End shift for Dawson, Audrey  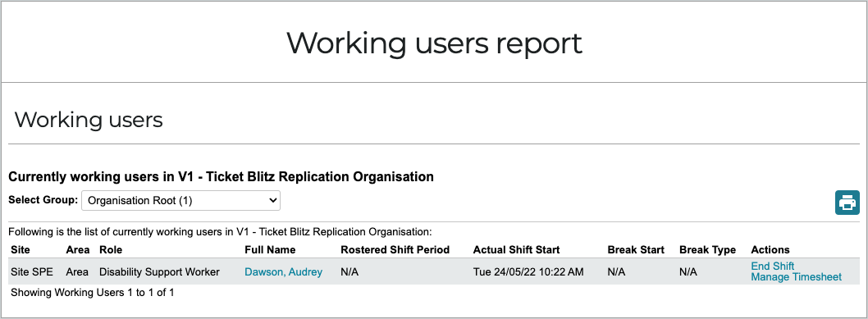pos(772,266)
